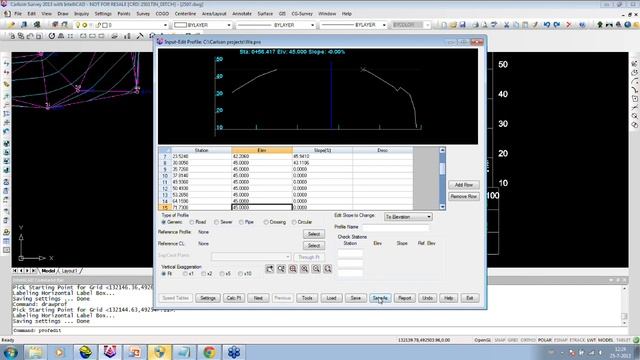Click the Save floppy disk toolbar icon

coord(462,25)
